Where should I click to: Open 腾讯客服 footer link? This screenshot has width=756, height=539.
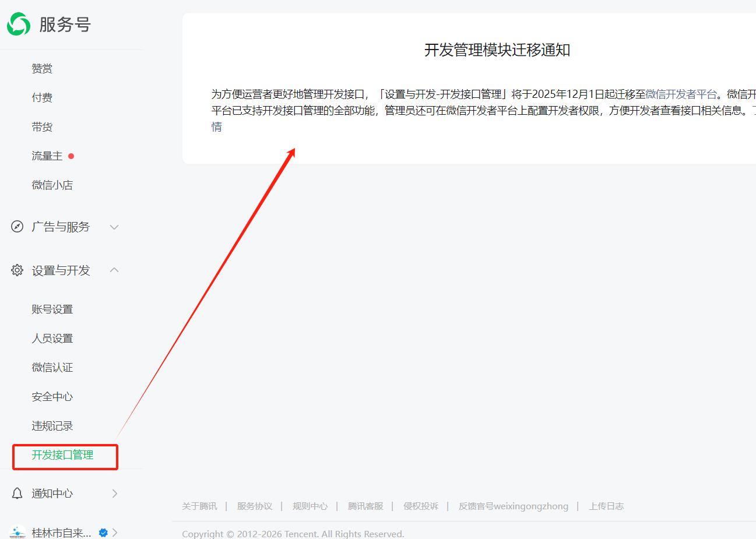pos(365,506)
